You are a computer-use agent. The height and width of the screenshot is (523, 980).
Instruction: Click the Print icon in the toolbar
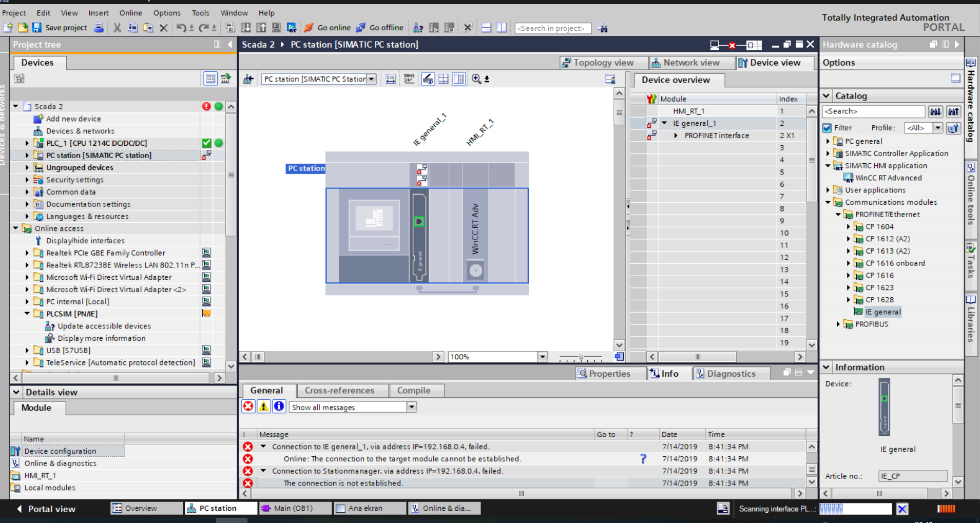99,28
